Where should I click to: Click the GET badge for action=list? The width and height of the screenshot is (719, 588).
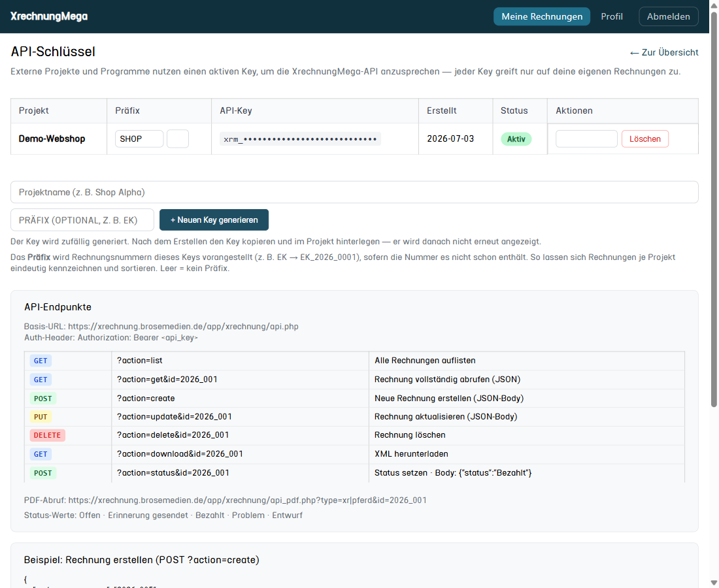coord(41,361)
